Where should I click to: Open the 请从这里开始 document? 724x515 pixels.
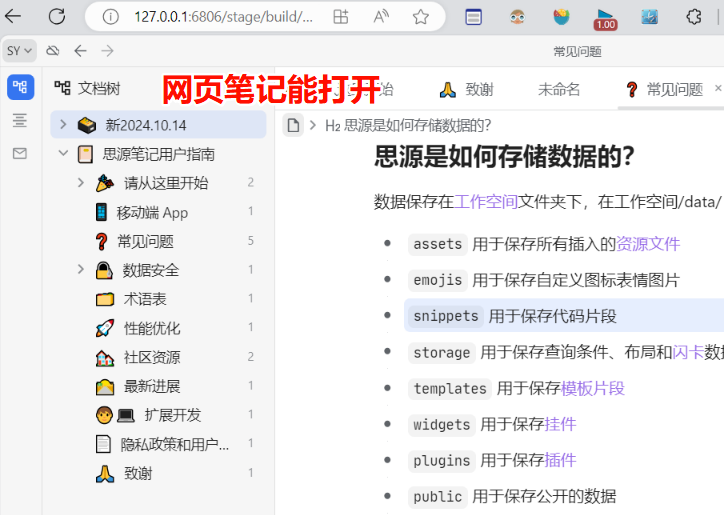[x=166, y=183]
